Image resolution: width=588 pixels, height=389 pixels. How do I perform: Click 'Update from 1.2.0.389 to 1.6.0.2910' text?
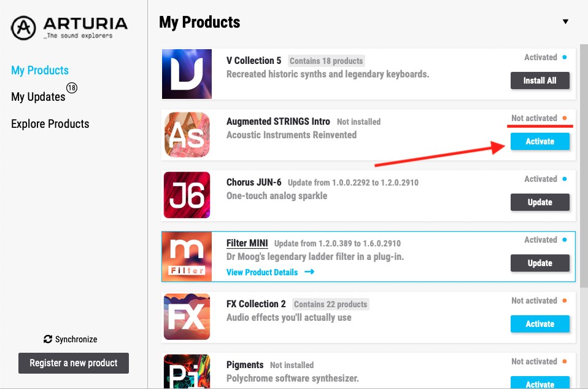click(x=338, y=243)
